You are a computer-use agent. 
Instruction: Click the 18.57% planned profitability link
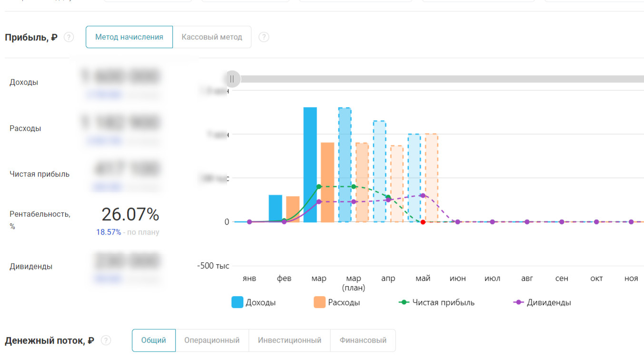tap(109, 232)
